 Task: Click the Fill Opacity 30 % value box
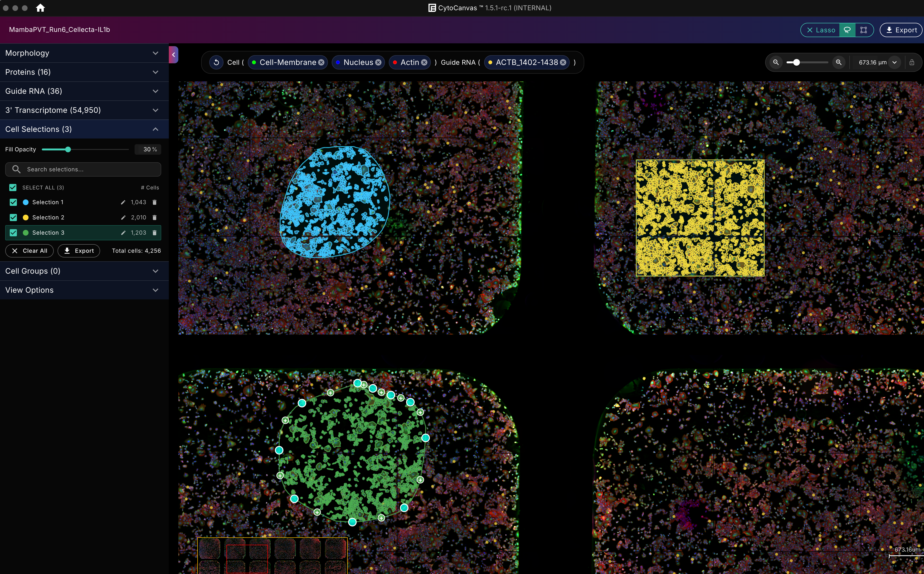(x=148, y=150)
